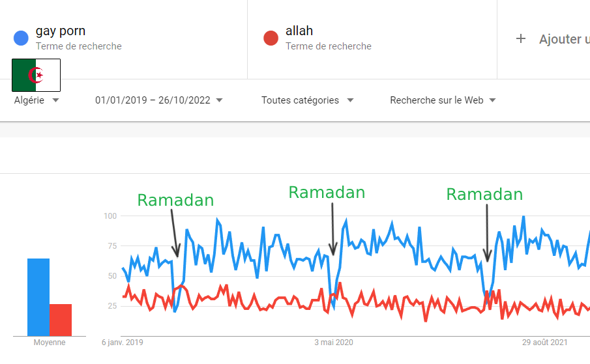Screen dimensions: 590x364
Task: Click the arrow pointing at the 2021 Ramadan dip
Action: (487, 232)
